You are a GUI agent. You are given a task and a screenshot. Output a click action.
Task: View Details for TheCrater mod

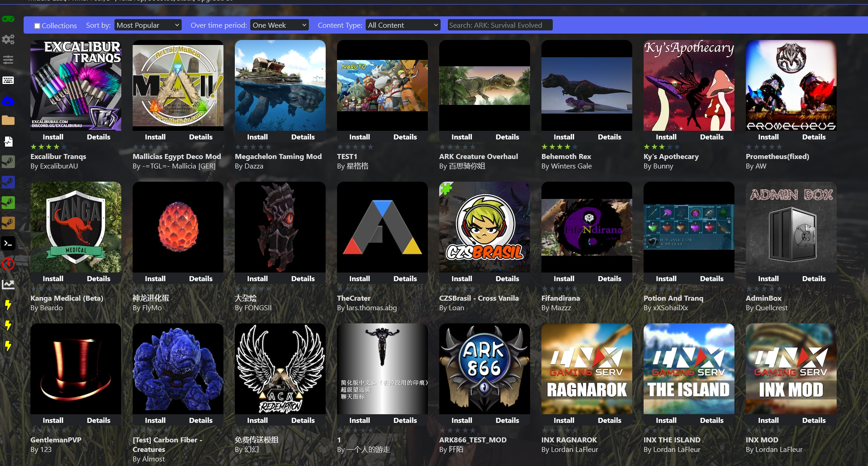(x=405, y=278)
